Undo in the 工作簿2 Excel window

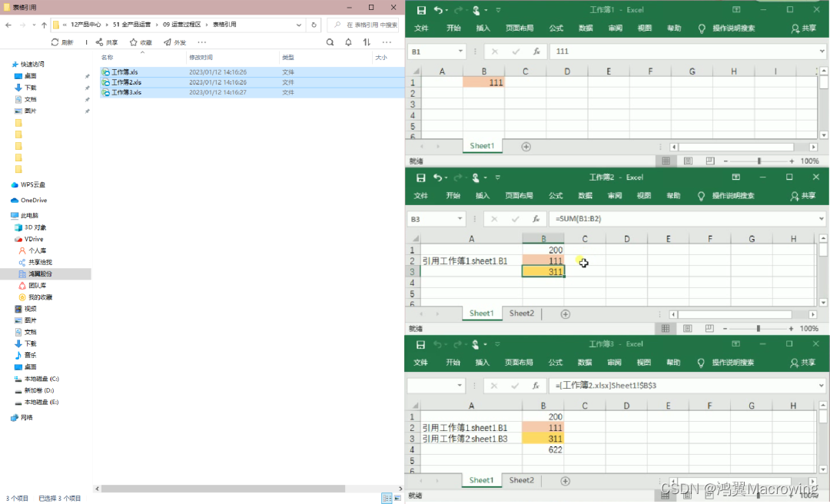click(x=437, y=177)
